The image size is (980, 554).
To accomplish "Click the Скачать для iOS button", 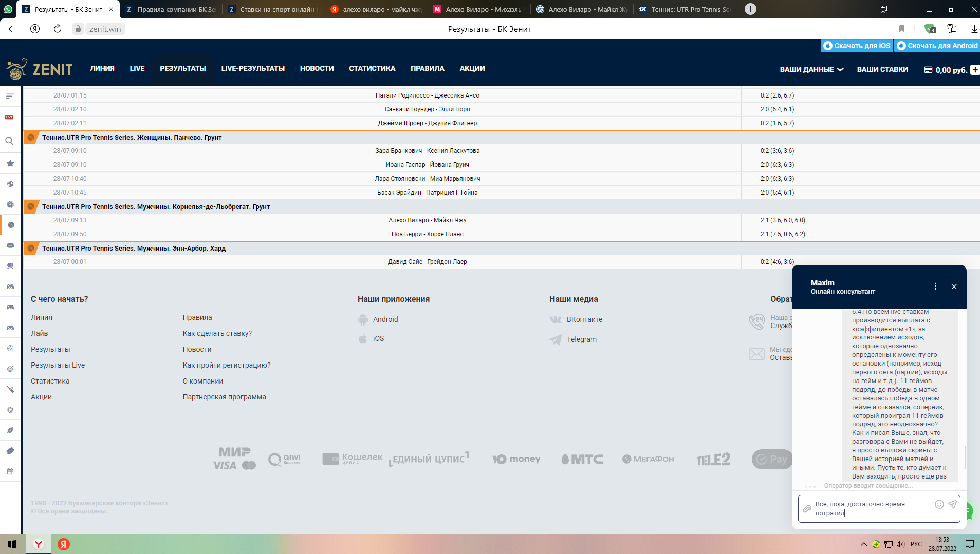I will click(x=857, y=46).
